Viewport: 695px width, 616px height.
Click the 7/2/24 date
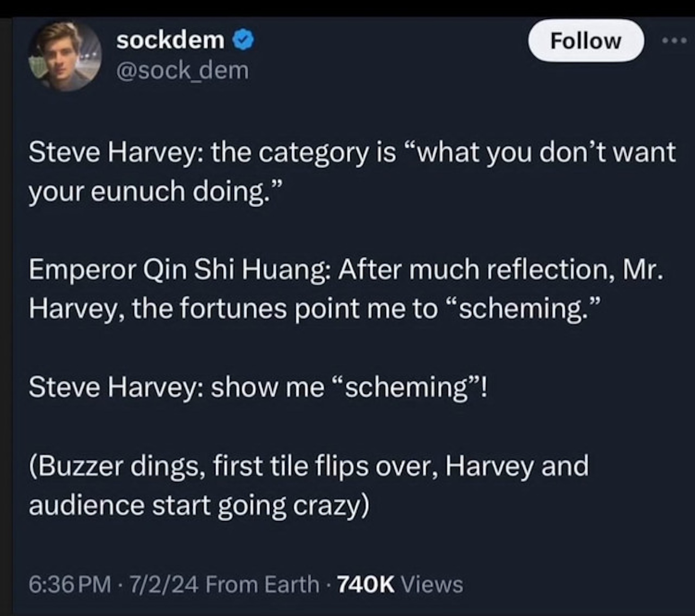point(164,584)
